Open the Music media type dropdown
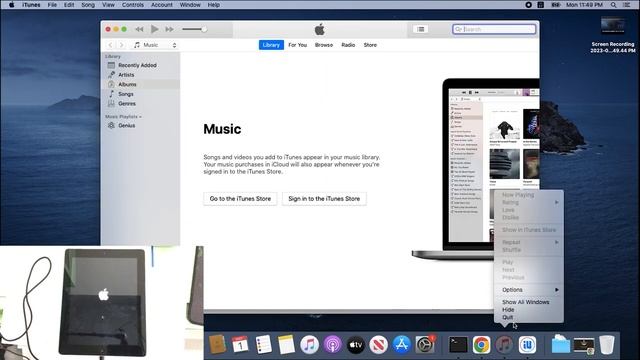 155,45
